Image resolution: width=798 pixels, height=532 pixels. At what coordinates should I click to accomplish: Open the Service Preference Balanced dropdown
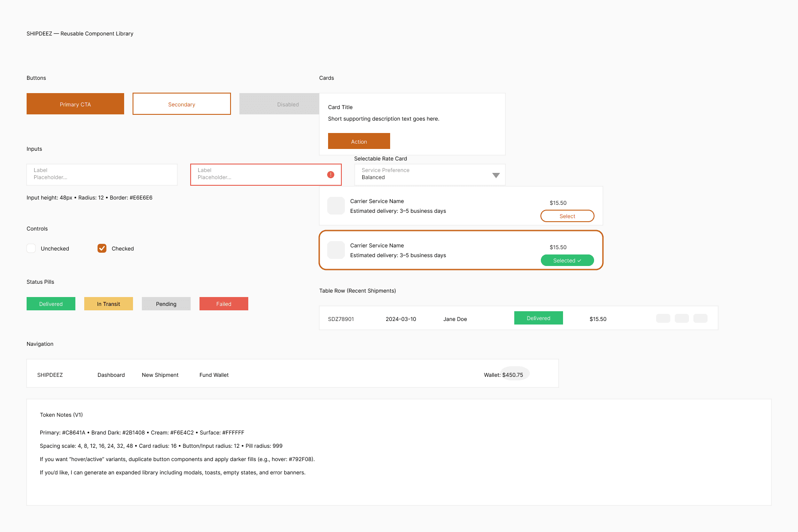(429, 175)
